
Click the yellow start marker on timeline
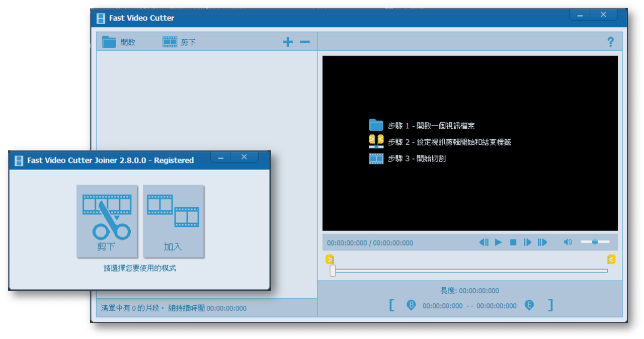point(330,260)
